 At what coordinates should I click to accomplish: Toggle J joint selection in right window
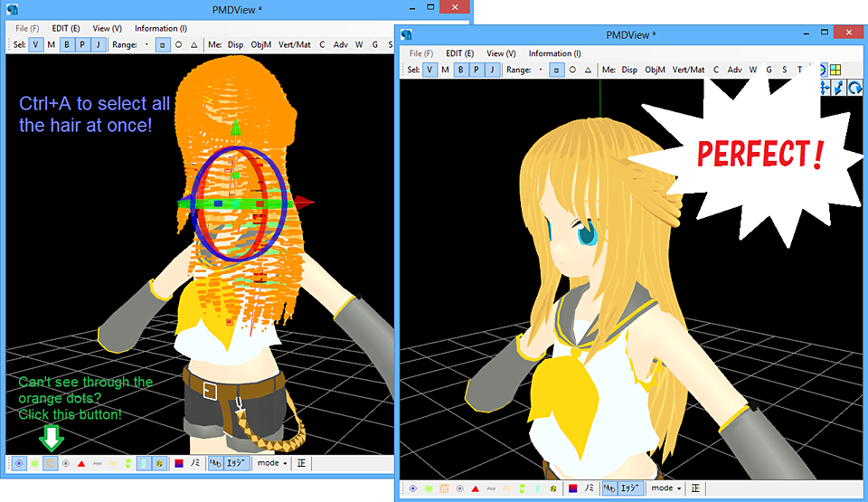point(492,70)
